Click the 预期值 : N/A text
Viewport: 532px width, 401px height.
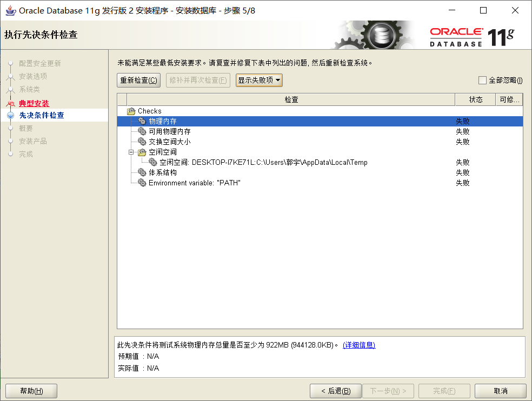click(x=138, y=356)
